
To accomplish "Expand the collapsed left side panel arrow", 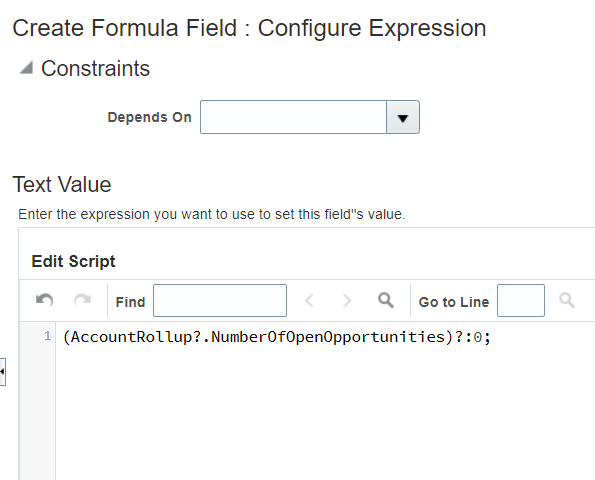I will tap(2, 371).
